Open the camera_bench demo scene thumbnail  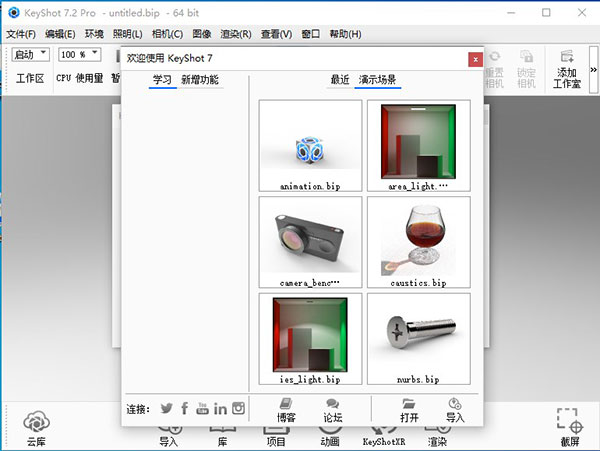point(310,242)
